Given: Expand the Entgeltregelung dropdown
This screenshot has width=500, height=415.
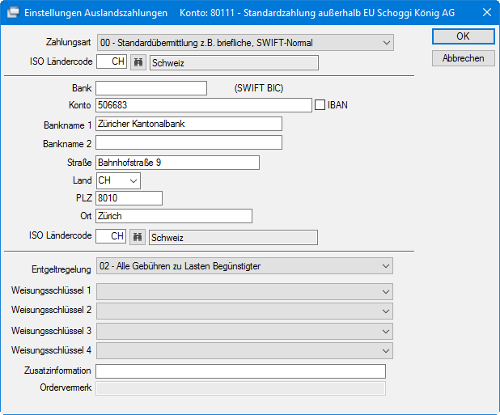Looking at the screenshot, I should click(x=244, y=266).
